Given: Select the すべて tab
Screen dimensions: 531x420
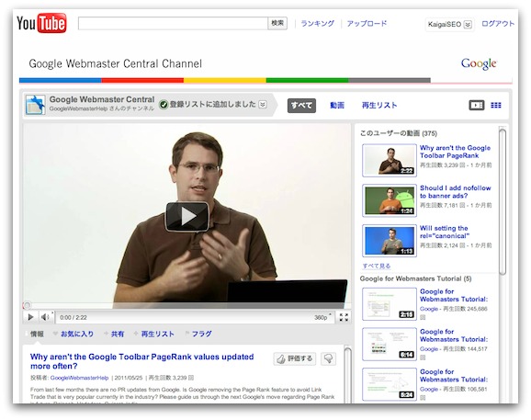Looking at the screenshot, I should [301, 106].
